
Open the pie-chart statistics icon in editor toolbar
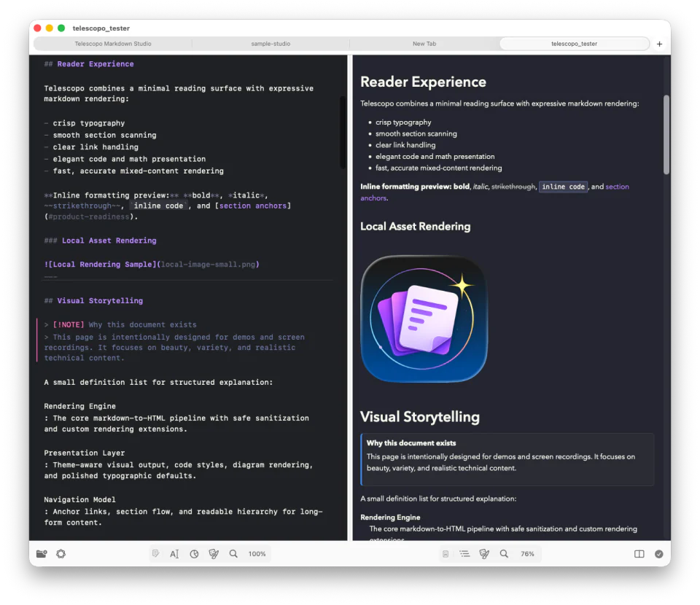tap(194, 554)
